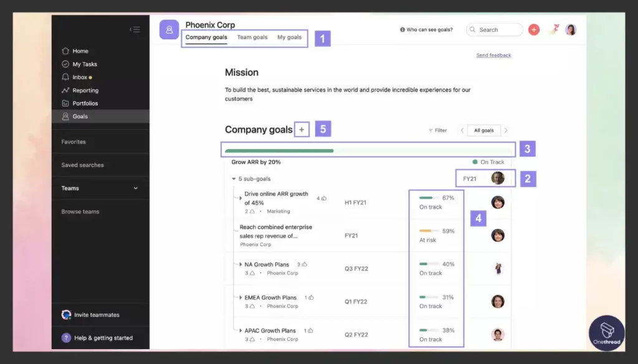Click owner avatar for NA Growth Plans
The image size is (638, 364).
click(x=498, y=268)
